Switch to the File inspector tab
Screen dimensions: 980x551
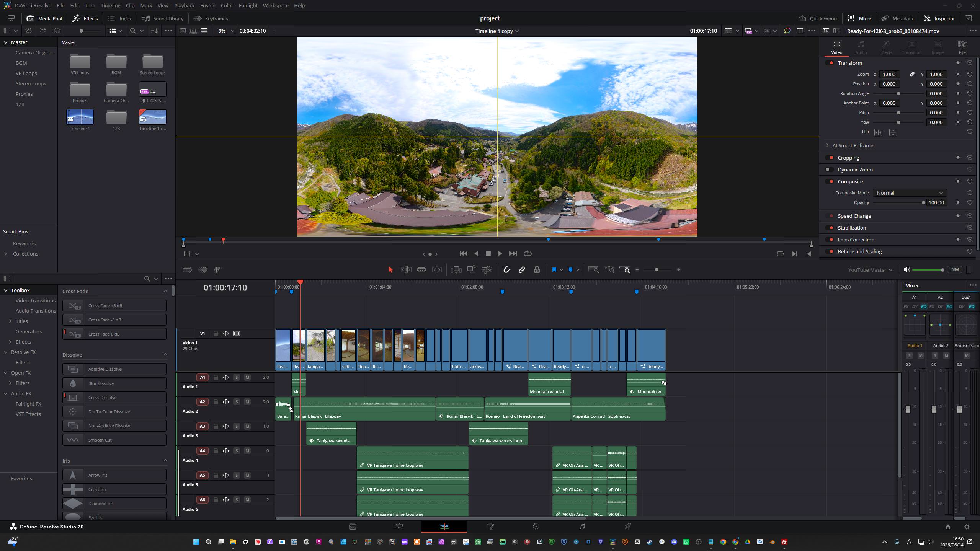point(962,47)
